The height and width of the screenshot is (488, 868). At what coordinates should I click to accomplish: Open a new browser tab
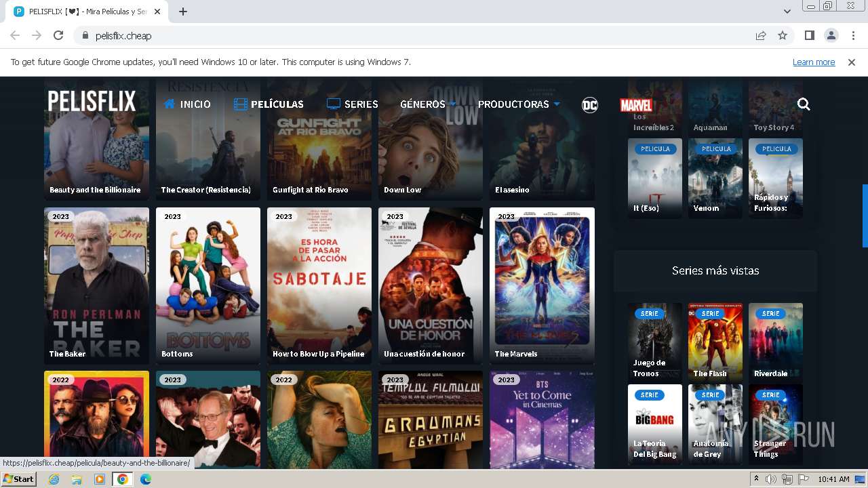(x=183, y=12)
